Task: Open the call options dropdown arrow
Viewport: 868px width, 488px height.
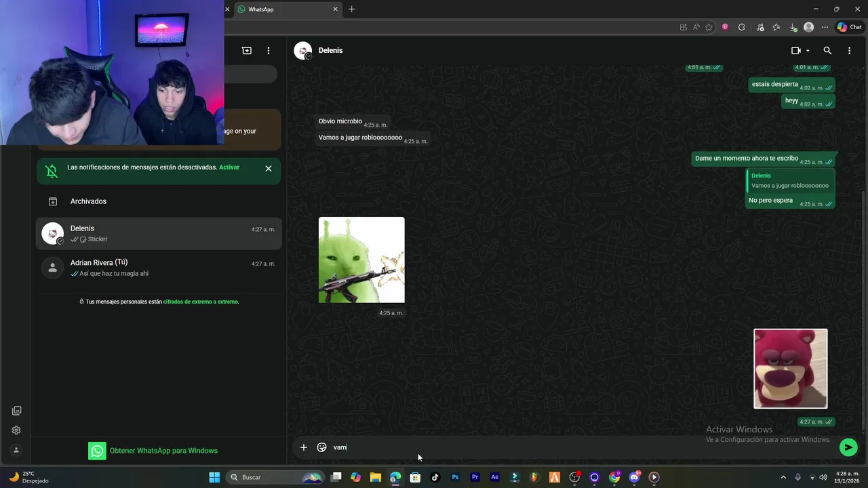Action: [808, 51]
